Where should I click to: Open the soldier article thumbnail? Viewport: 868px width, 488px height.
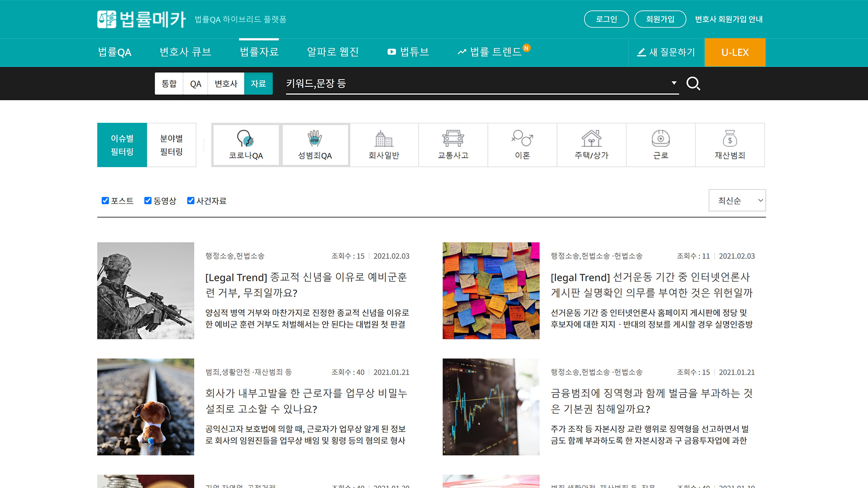[x=146, y=291]
